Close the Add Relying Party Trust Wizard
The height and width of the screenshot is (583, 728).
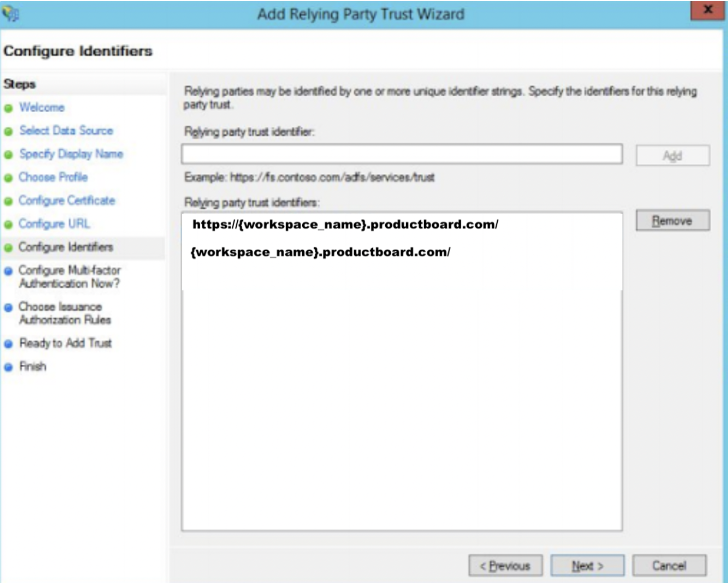pos(707,10)
